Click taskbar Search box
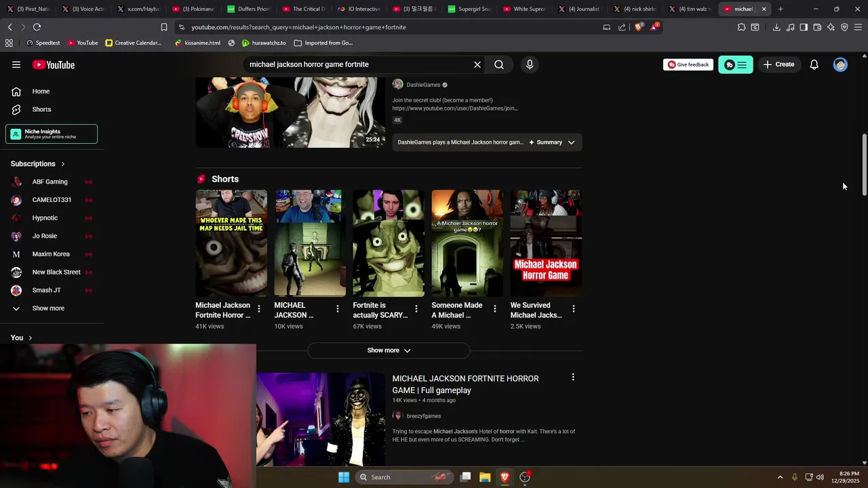868x488 pixels. [405, 477]
